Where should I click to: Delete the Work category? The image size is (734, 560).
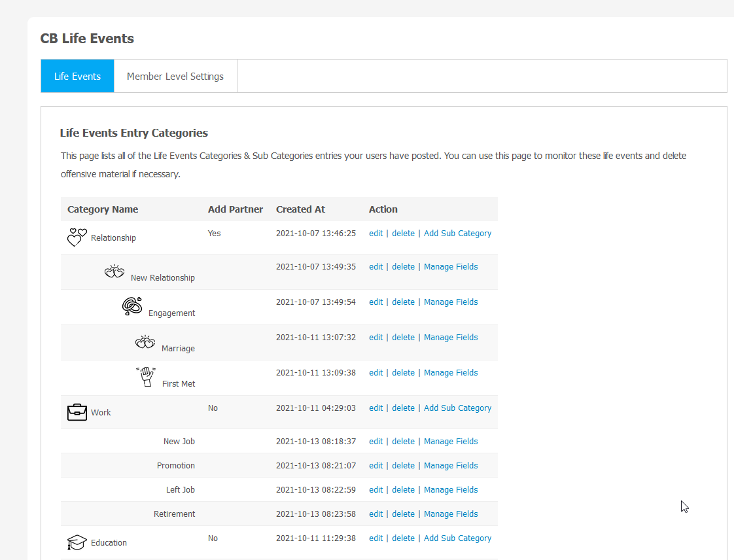[403, 408]
